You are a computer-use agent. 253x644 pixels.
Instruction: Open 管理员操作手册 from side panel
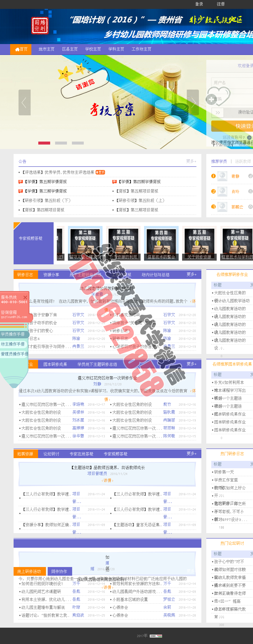click(14, 354)
